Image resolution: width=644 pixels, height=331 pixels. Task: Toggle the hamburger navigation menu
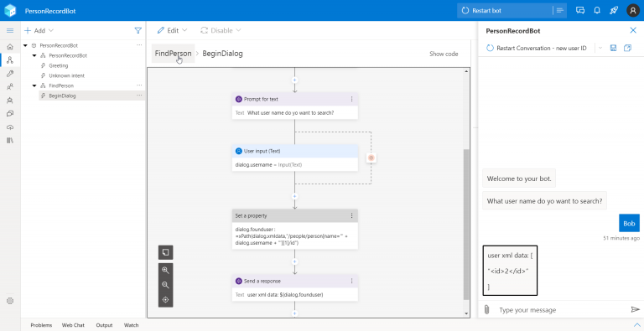pos(10,30)
